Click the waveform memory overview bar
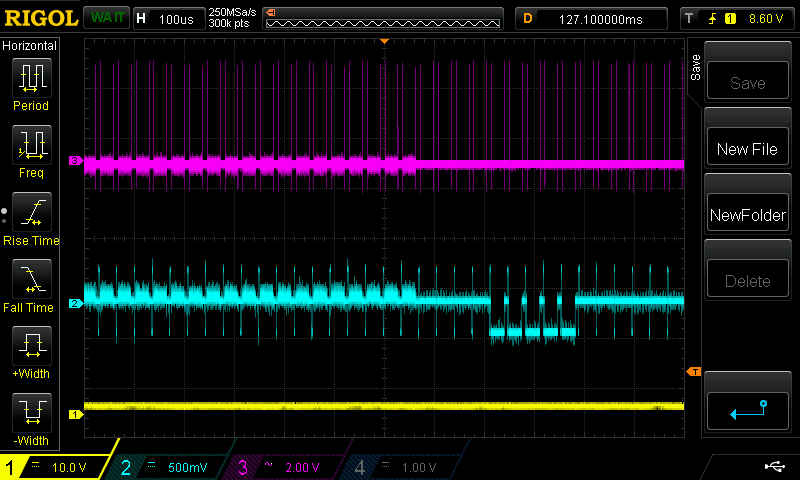The image size is (800, 480). point(383,19)
